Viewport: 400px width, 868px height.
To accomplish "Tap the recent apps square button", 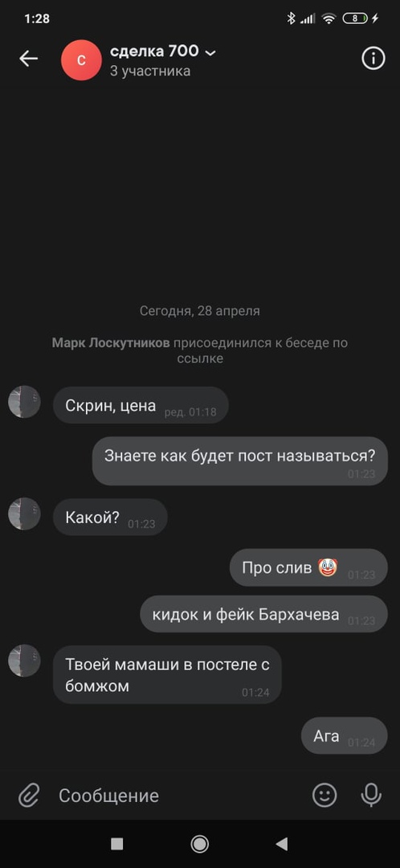I will click(116, 844).
